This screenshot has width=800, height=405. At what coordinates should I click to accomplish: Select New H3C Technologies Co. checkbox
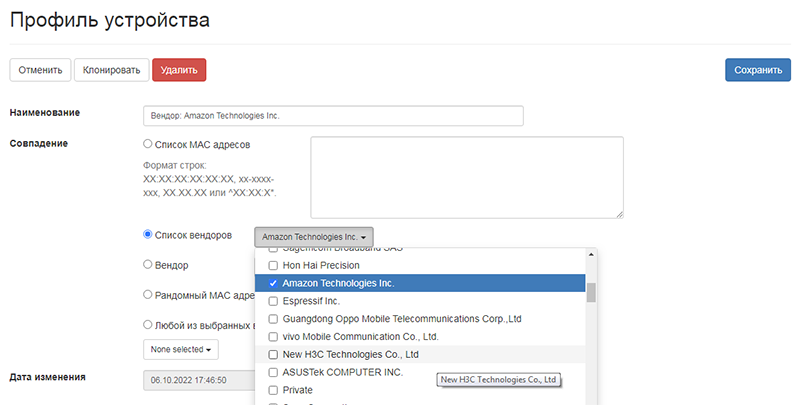273,355
